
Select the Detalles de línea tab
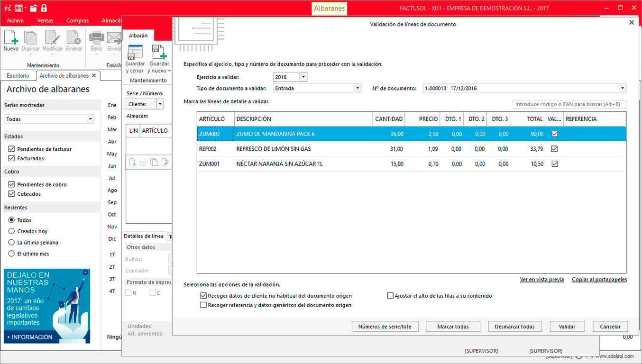144,236
